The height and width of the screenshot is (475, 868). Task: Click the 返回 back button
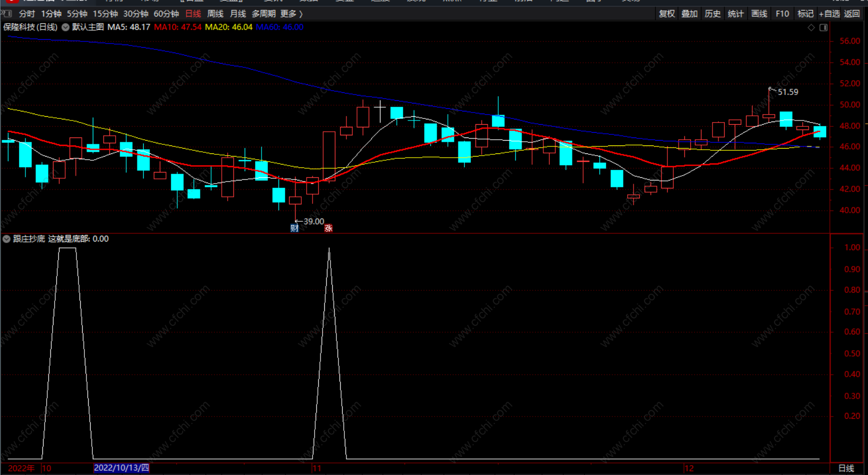click(x=852, y=14)
